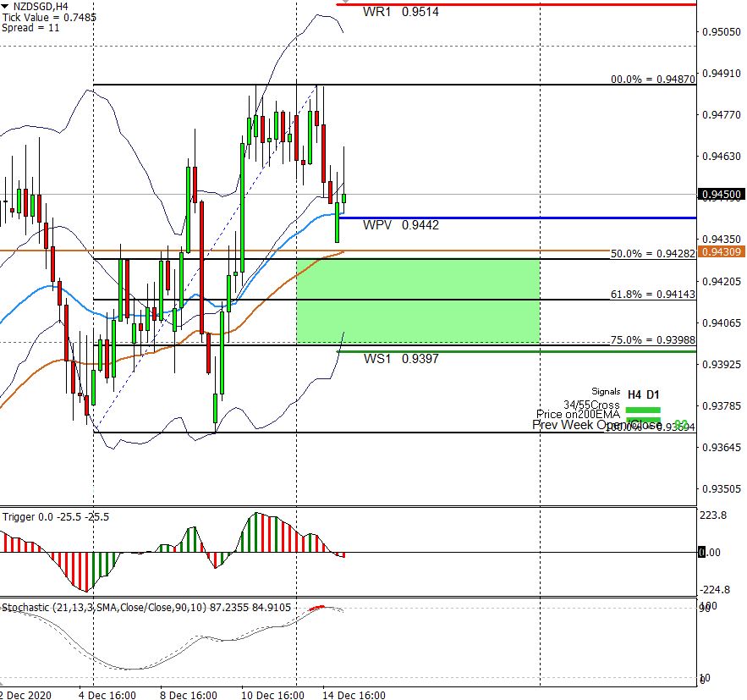Open the NZDSGD,H4 chart dropdown triangle
The height and width of the screenshot is (700, 747).
[6, 6]
